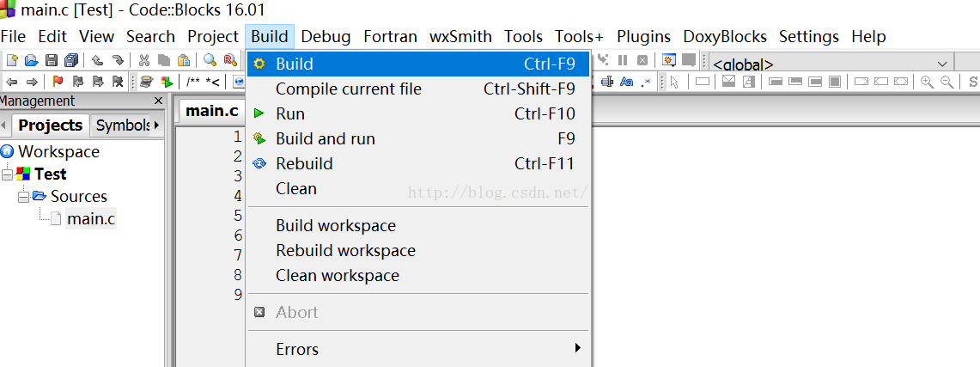Viewport: 980px width, 367px height.
Task: Select the mouse pointer tool icon
Action: click(x=674, y=82)
